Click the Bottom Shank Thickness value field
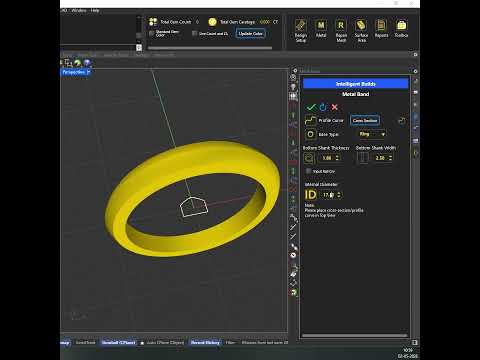 [x=327, y=158]
